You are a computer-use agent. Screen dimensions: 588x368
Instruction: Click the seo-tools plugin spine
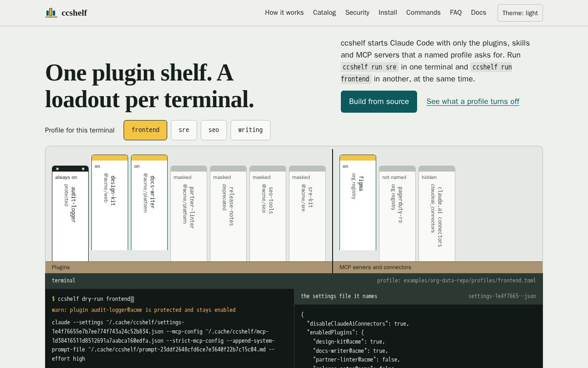click(268, 213)
